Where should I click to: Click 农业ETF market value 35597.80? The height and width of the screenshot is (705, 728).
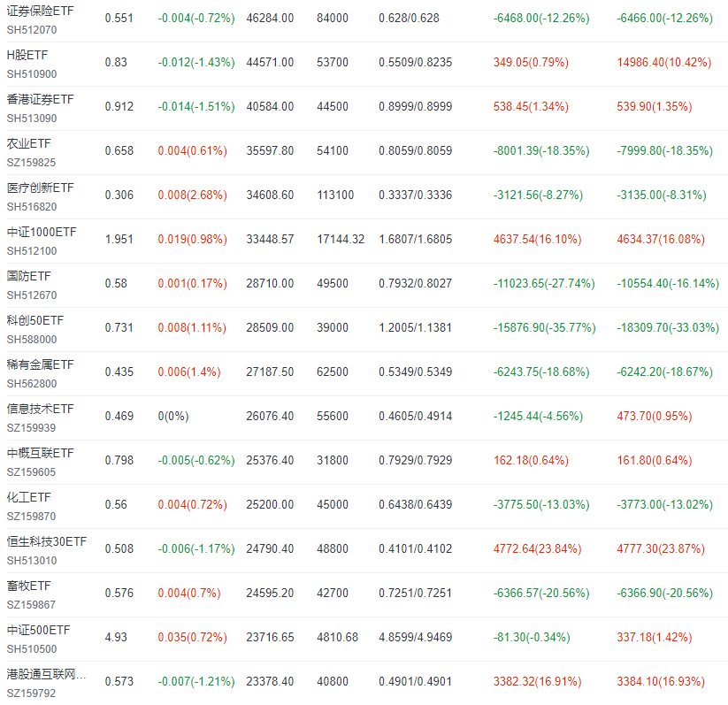point(270,151)
